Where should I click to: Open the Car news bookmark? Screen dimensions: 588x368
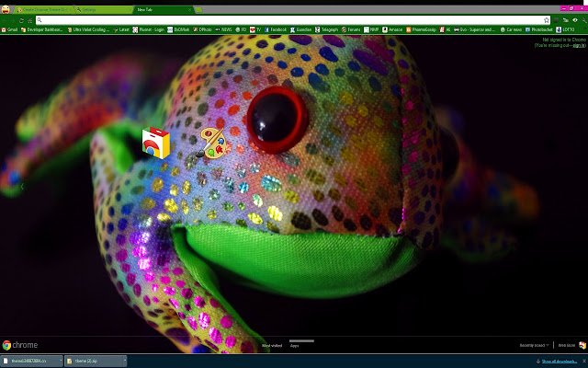point(511,29)
